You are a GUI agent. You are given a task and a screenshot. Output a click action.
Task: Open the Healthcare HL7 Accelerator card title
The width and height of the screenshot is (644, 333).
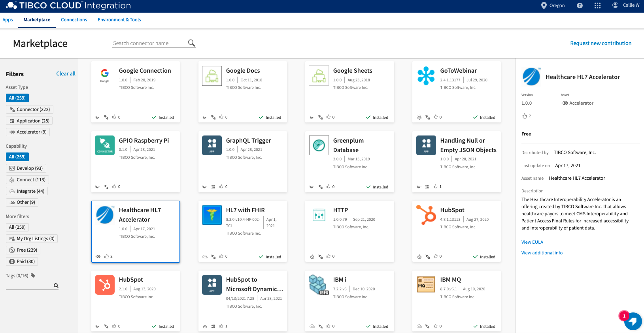click(x=140, y=215)
